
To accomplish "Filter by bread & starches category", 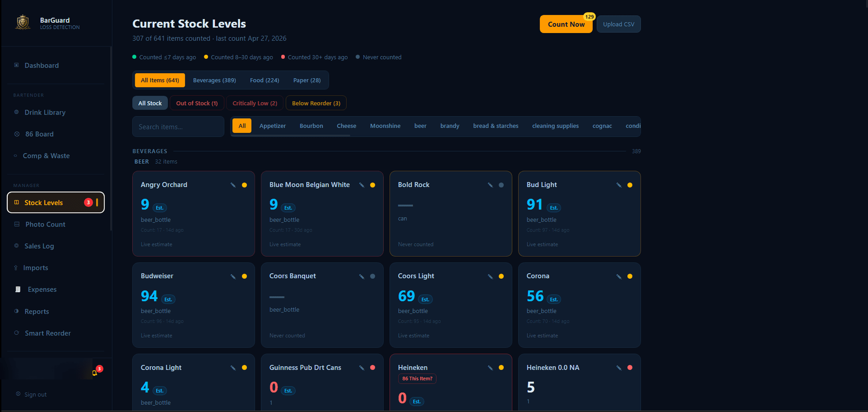I will click(496, 126).
